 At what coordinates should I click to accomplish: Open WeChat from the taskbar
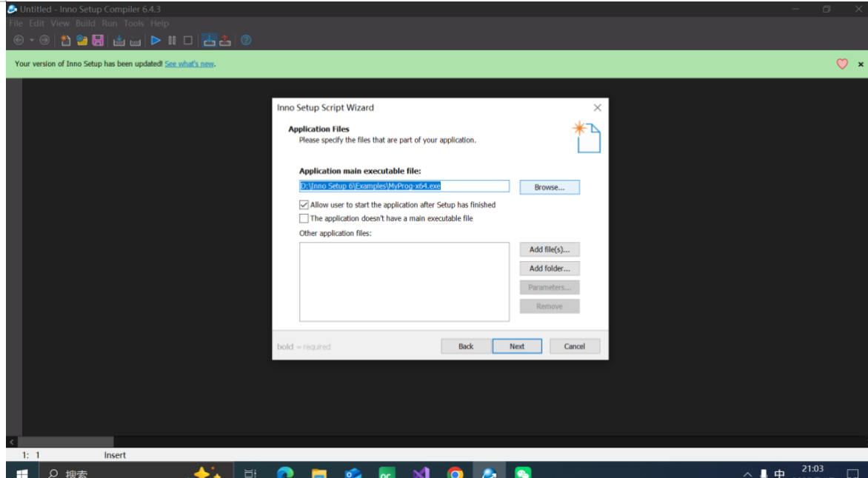point(523,473)
